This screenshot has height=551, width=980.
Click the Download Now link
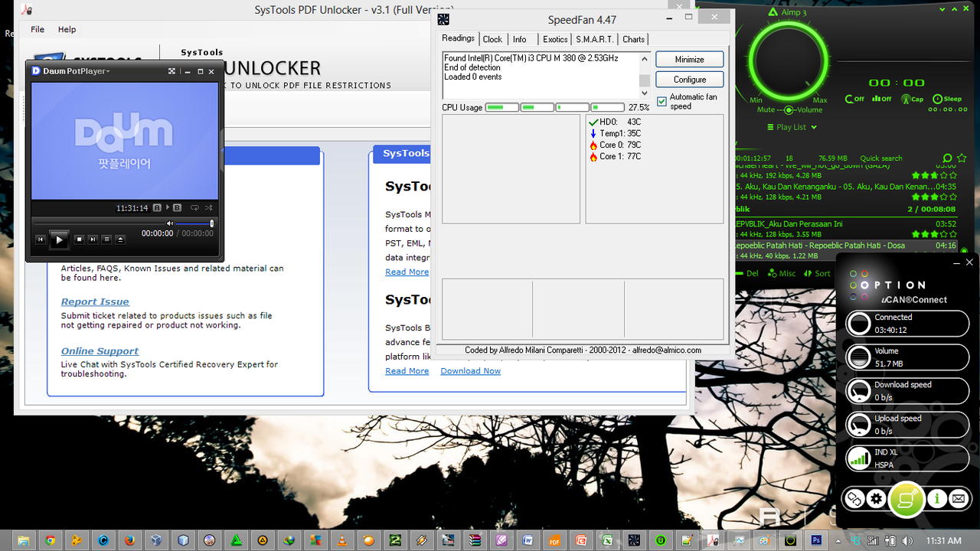coord(470,371)
